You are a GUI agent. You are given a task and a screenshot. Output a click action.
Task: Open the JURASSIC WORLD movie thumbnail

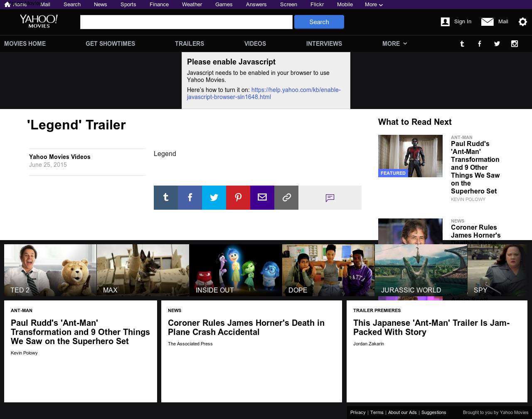tap(421, 270)
